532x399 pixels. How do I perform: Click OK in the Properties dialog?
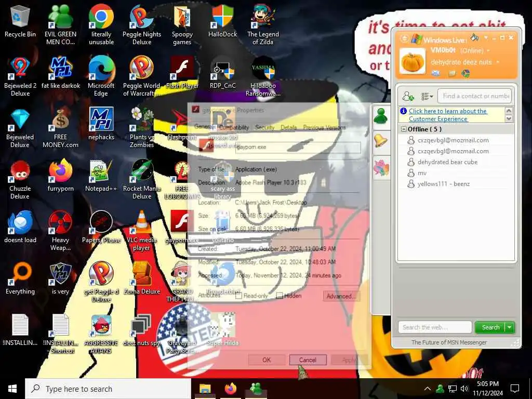267,360
